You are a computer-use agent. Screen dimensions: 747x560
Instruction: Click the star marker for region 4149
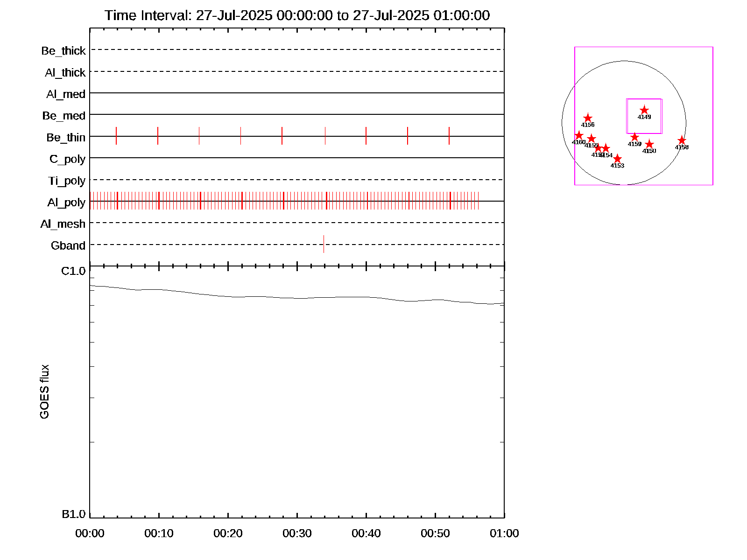coord(644,110)
